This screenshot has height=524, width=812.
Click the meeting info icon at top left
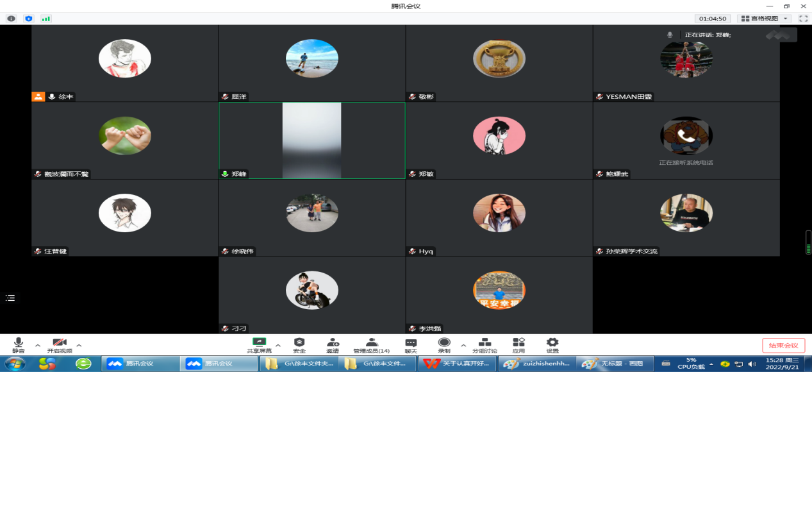11,19
